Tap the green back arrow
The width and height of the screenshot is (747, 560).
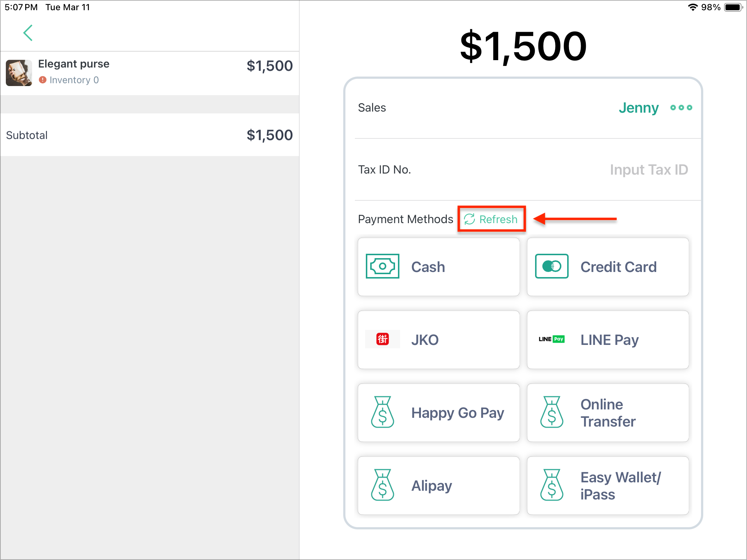(28, 33)
